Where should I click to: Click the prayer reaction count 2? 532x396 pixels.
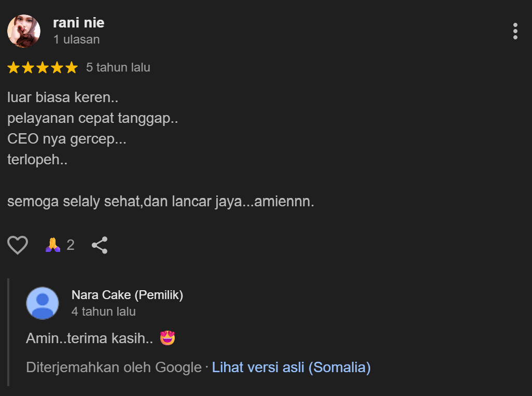click(x=71, y=244)
